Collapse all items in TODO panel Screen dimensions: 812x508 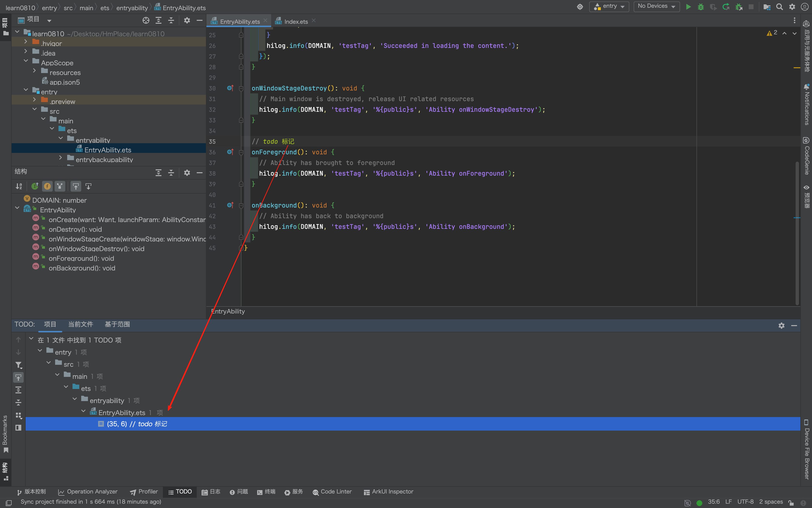point(18,402)
